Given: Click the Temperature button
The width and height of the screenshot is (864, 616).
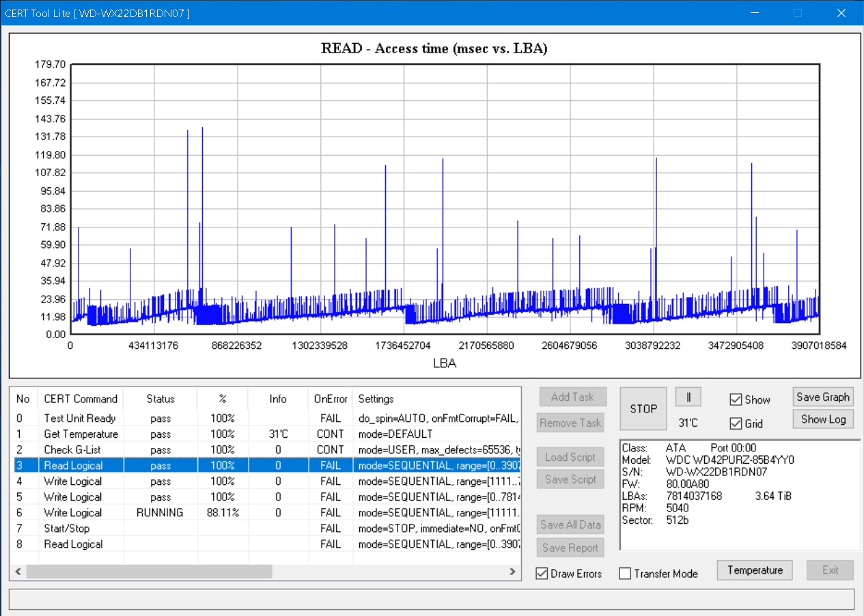Looking at the screenshot, I should pos(754,570).
